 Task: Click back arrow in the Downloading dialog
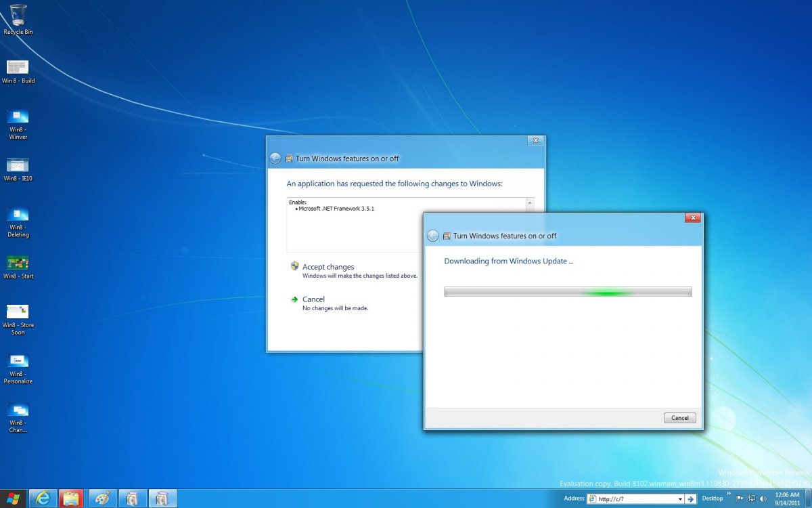[x=433, y=236]
